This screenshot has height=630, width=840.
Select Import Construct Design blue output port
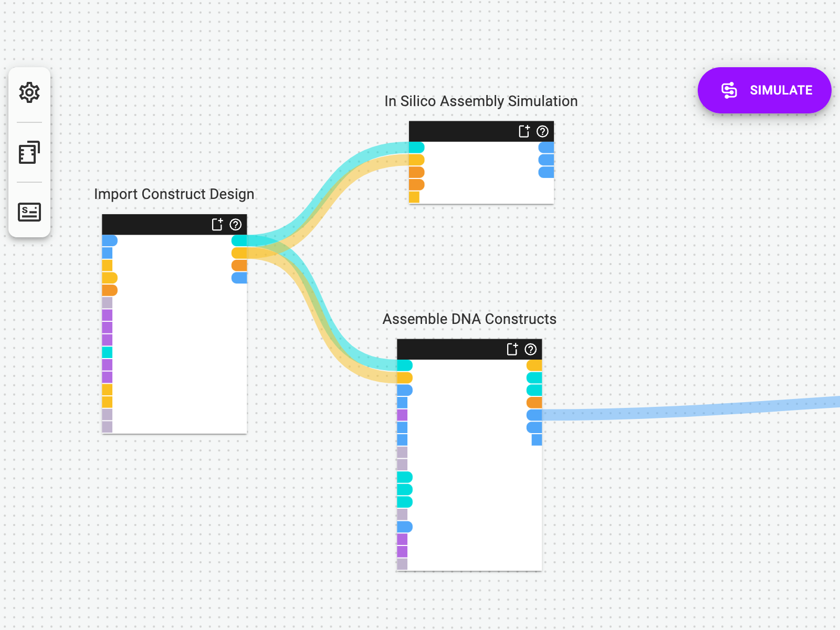click(239, 278)
